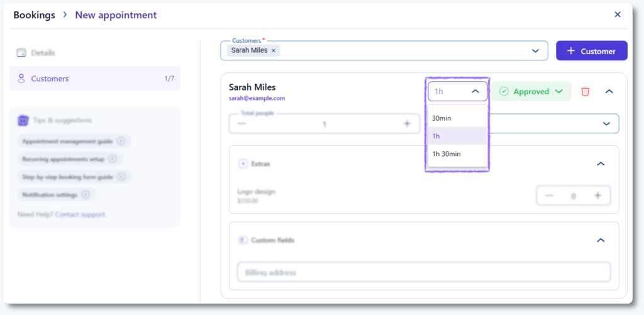
Task: Collapse the Custom fields section
Action: point(600,240)
